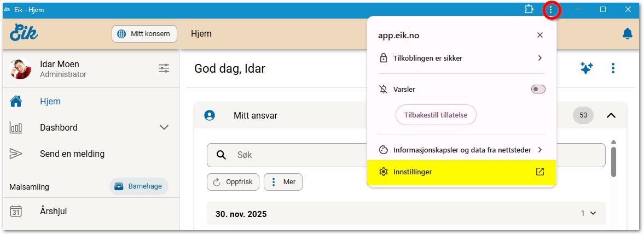Image resolution: width=644 pixels, height=235 pixels.
Task: Open the filter sliders icon beside Idar Moen
Action: pyautogui.click(x=164, y=68)
